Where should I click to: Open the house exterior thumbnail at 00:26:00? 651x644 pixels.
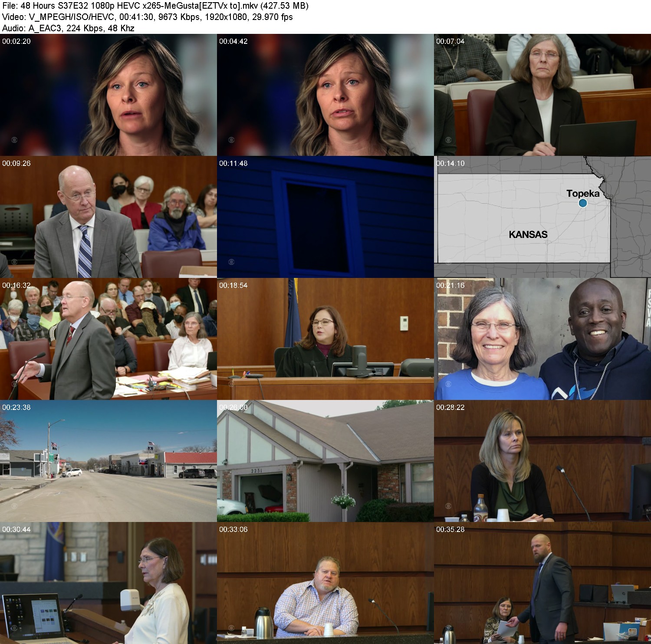click(x=325, y=461)
